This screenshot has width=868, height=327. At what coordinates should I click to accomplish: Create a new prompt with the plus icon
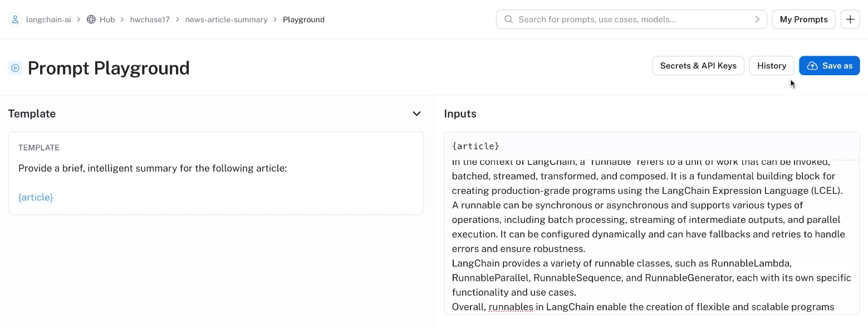850,19
